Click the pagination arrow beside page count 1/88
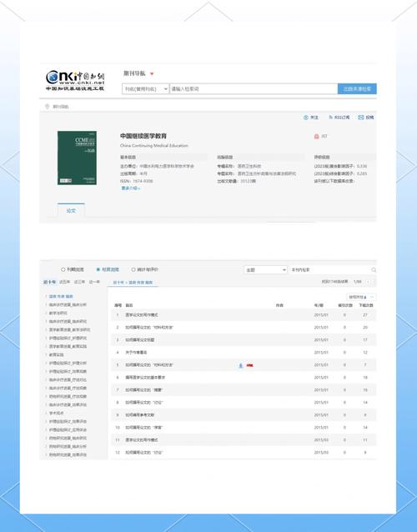Image resolution: width=417 pixels, height=532 pixels. pos(369,282)
